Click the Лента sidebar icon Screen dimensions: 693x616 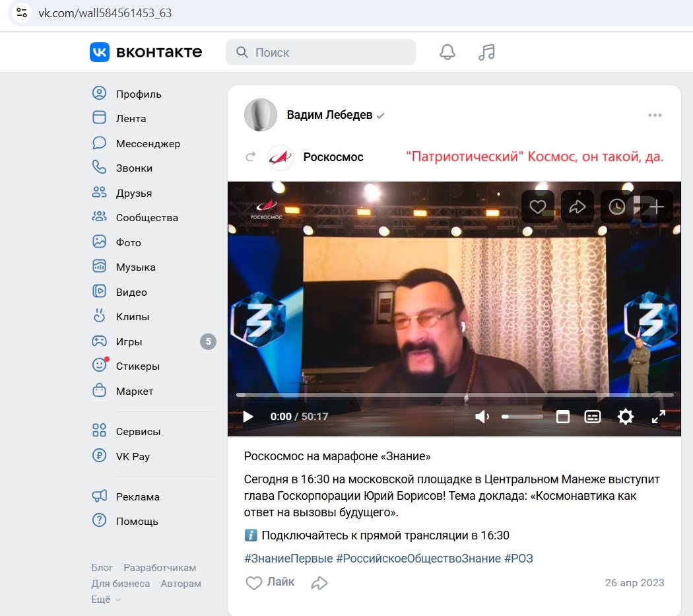[x=100, y=118]
